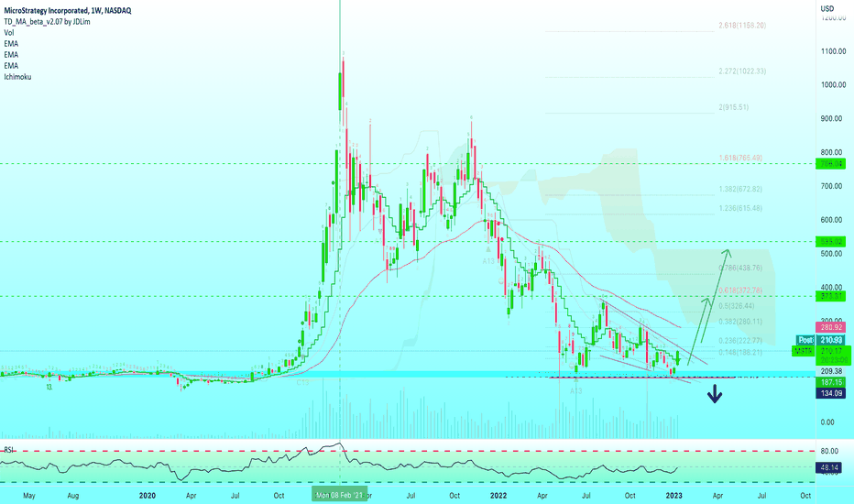This screenshot has width=854, height=504.
Task: Click the 0.148(188.21) Fibonacci level label
Action: click(x=740, y=353)
